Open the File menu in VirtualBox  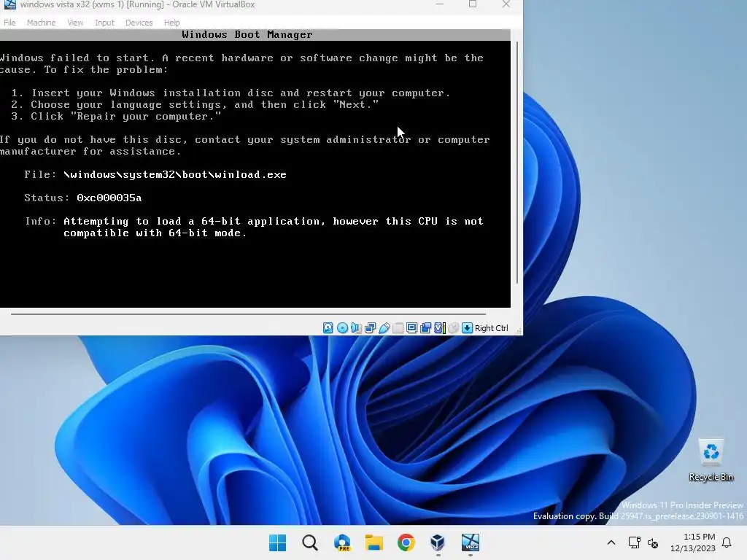click(x=9, y=23)
